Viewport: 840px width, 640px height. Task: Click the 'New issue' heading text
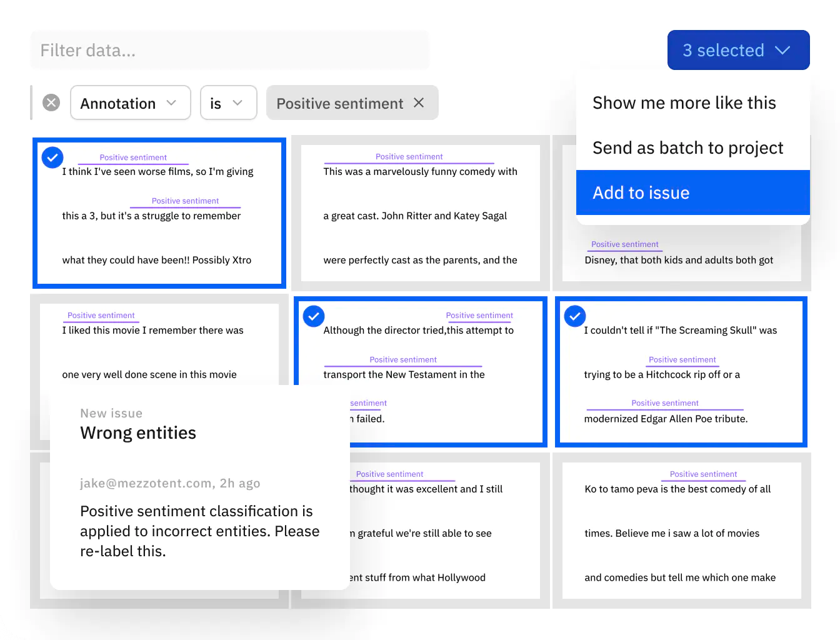coord(111,413)
